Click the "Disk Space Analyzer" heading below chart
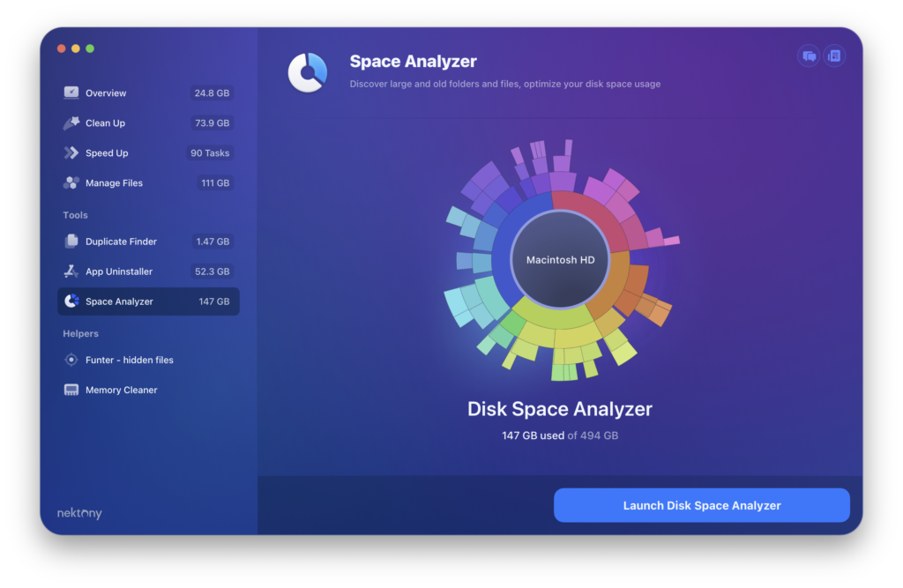Image resolution: width=903 pixels, height=588 pixels. click(560, 409)
